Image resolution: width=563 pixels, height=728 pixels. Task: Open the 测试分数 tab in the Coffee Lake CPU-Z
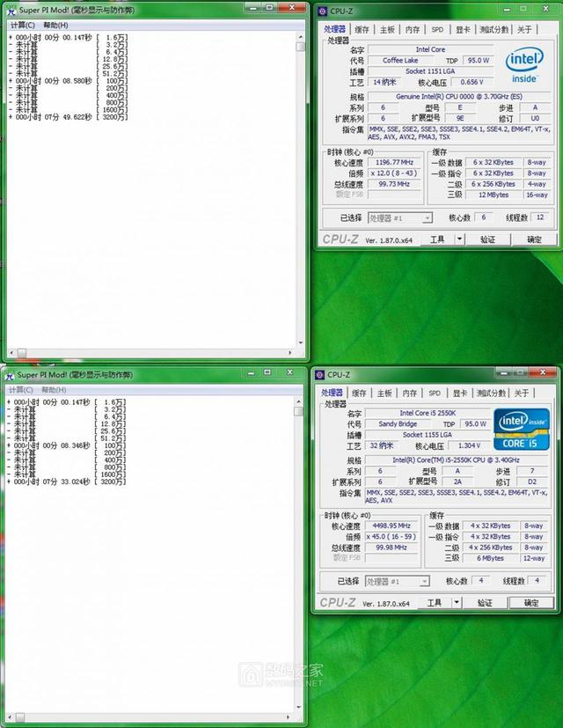(494, 30)
